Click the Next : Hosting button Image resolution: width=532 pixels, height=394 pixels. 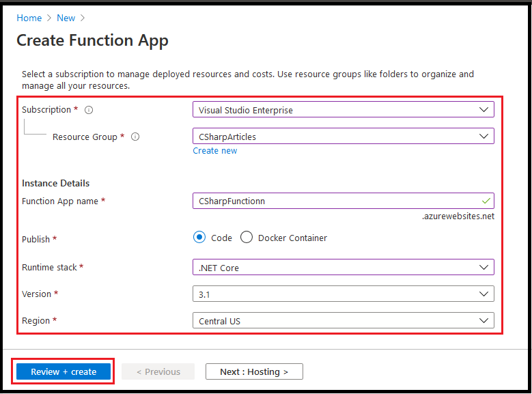(x=254, y=372)
